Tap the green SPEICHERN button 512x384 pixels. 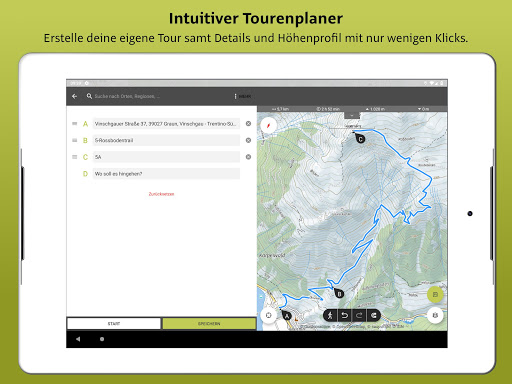click(x=209, y=324)
